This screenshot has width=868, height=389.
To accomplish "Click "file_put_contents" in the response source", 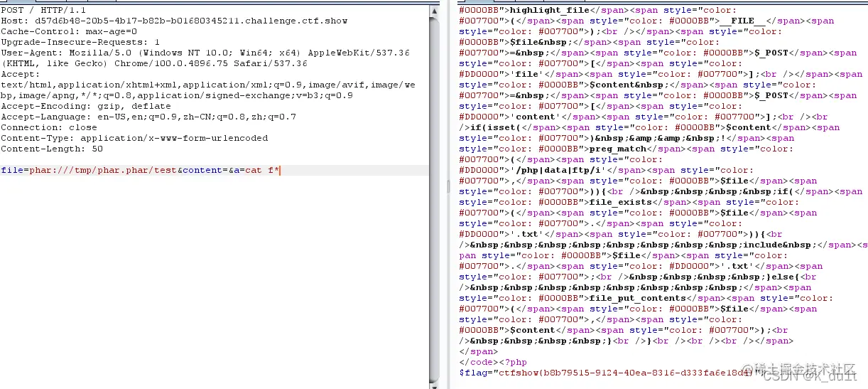I will point(638,298).
